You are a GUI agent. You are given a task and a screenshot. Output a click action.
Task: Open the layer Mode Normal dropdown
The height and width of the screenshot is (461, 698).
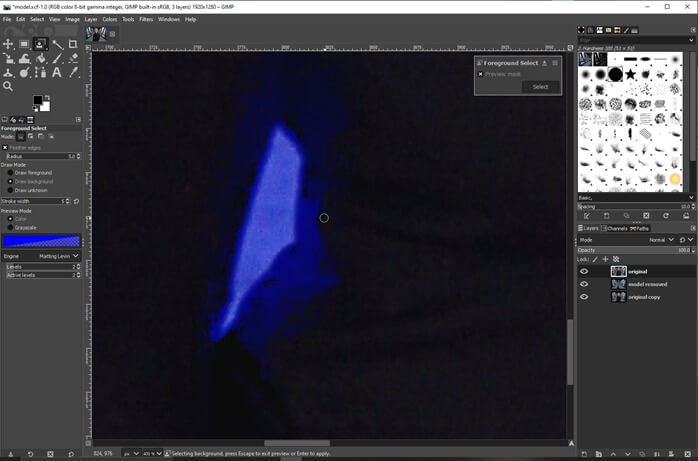662,240
